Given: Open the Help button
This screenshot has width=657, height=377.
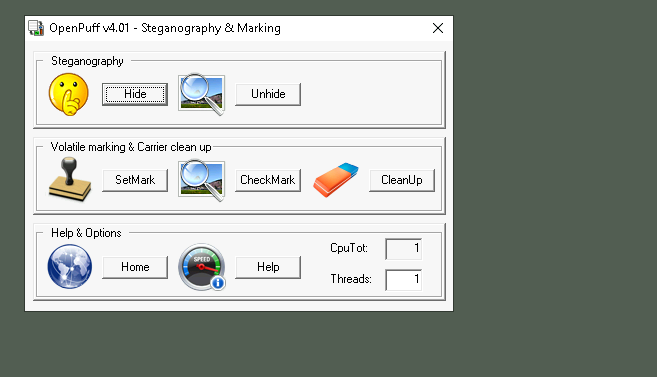Looking at the screenshot, I should tap(268, 267).
